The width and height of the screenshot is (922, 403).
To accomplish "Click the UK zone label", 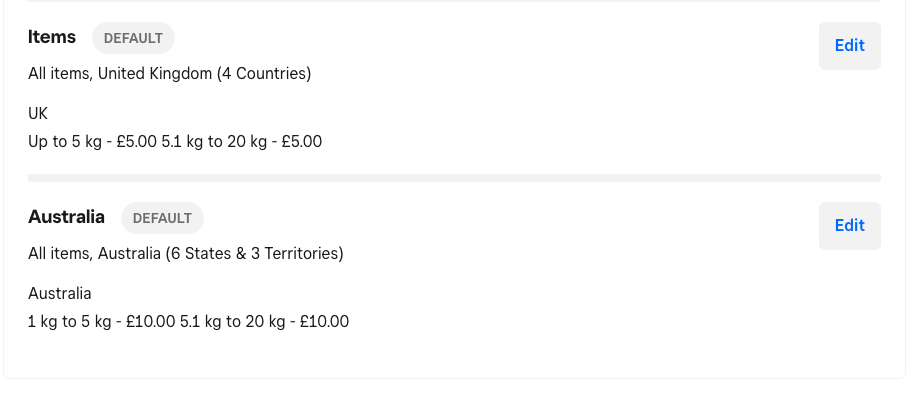I will click(38, 113).
